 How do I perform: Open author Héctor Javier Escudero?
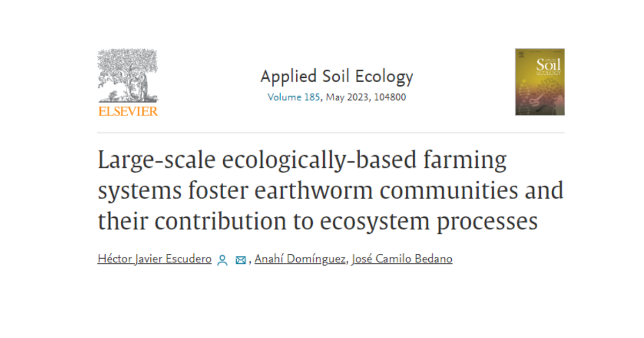click(155, 259)
